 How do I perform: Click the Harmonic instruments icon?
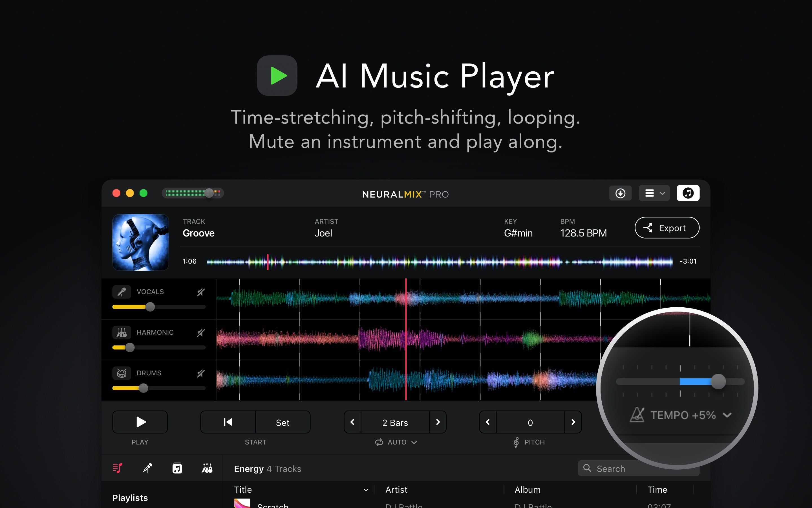click(122, 332)
